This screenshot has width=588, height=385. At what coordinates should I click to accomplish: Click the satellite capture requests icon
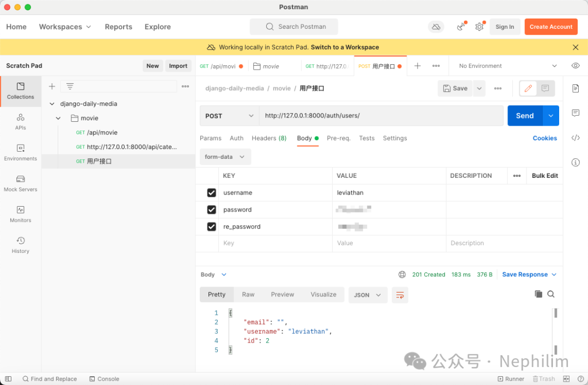pyautogui.click(x=461, y=27)
